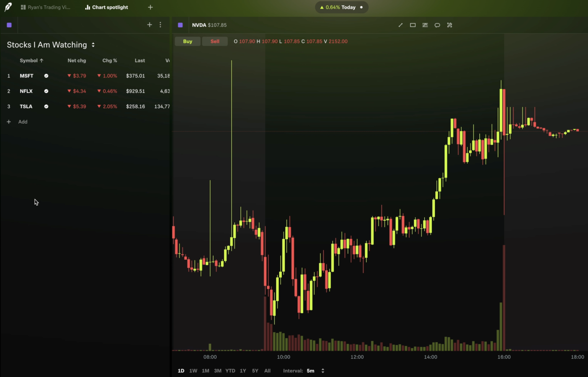Open the Interval stepper arrows
The image size is (588, 377).
[323, 370]
